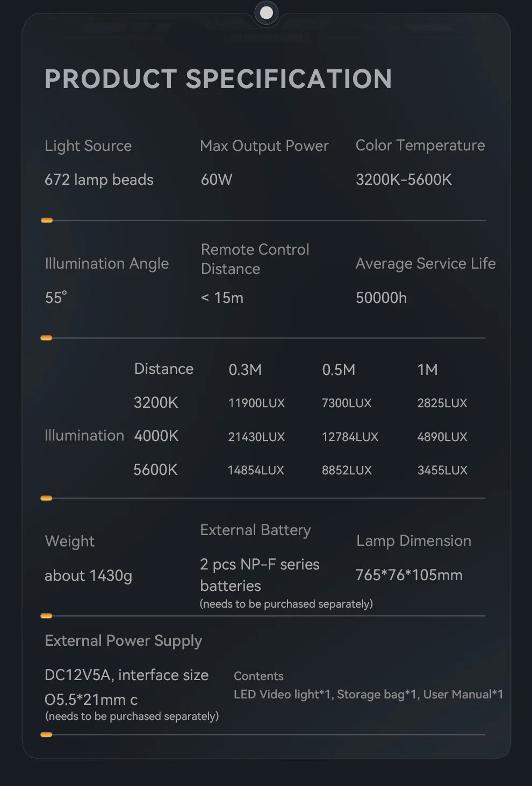Select the 672 lamp beads value
Viewport: 532px width, 786px height.
[99, 179]
